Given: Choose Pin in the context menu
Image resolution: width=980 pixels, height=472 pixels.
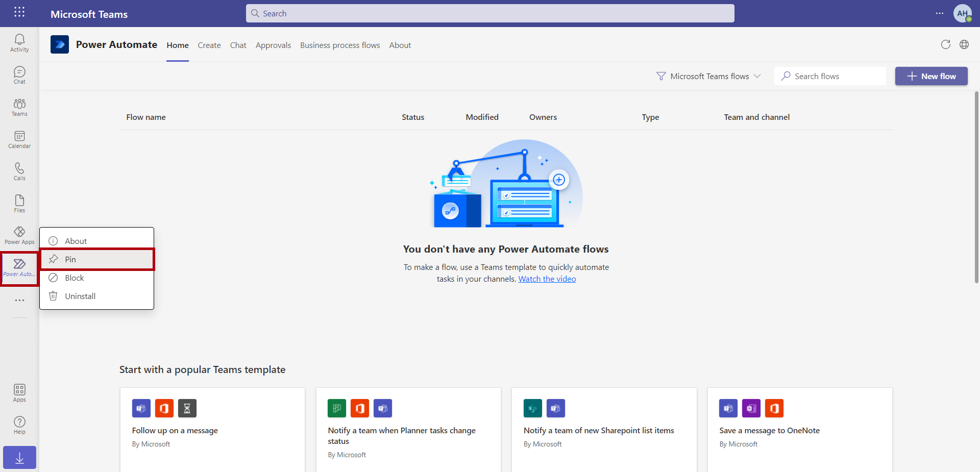Looking at the screenshot, I should (97, 259).
